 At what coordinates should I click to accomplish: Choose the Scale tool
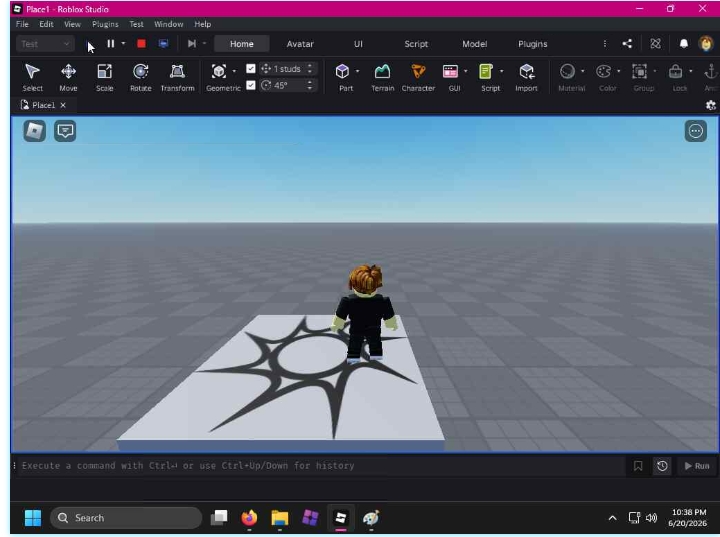[104, 77]
